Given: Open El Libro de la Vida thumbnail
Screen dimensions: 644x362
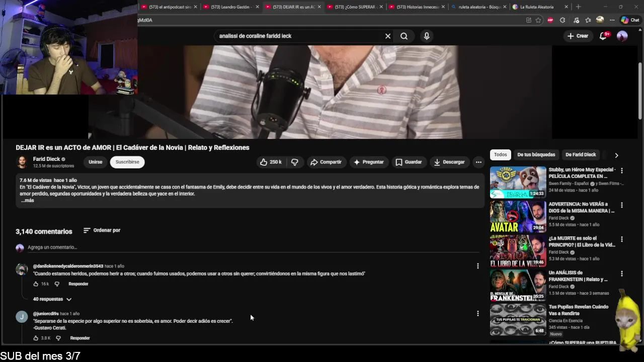Looking at the screenshot, I should click(x=518, y=251).
